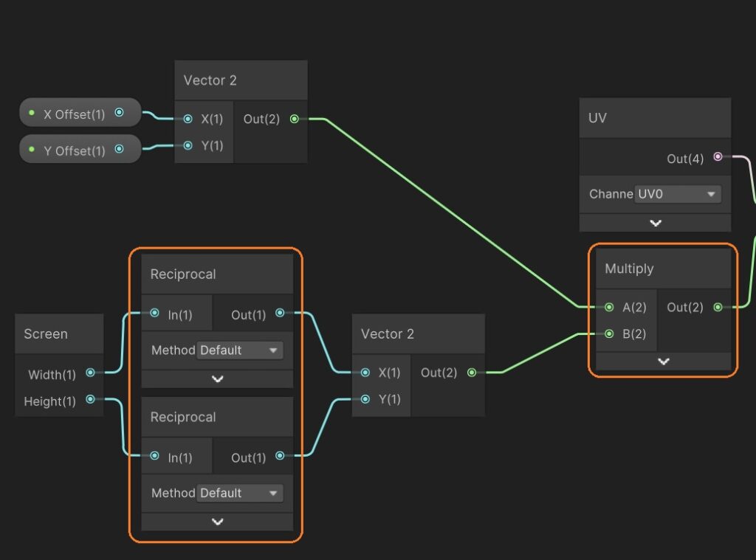Open the UV node Channel dropdown
The width and height of the screenshot is (756, 560).
677,194
